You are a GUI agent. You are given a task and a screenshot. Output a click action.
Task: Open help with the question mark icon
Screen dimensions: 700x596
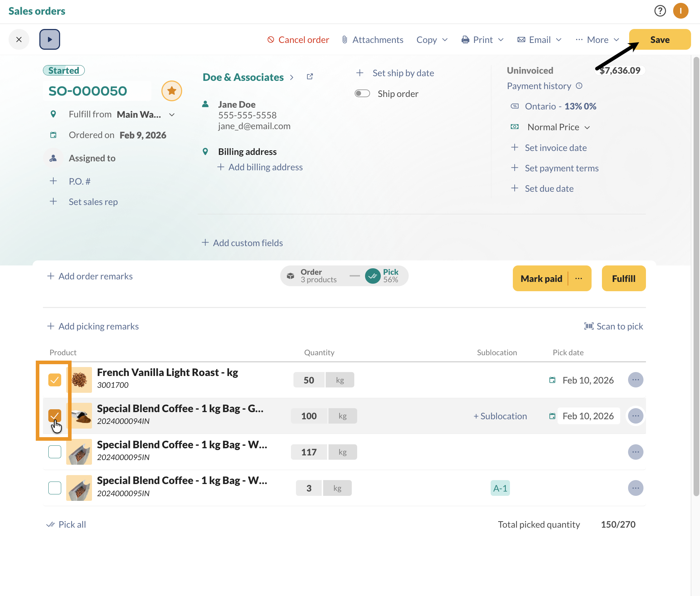tap(660, 11)
